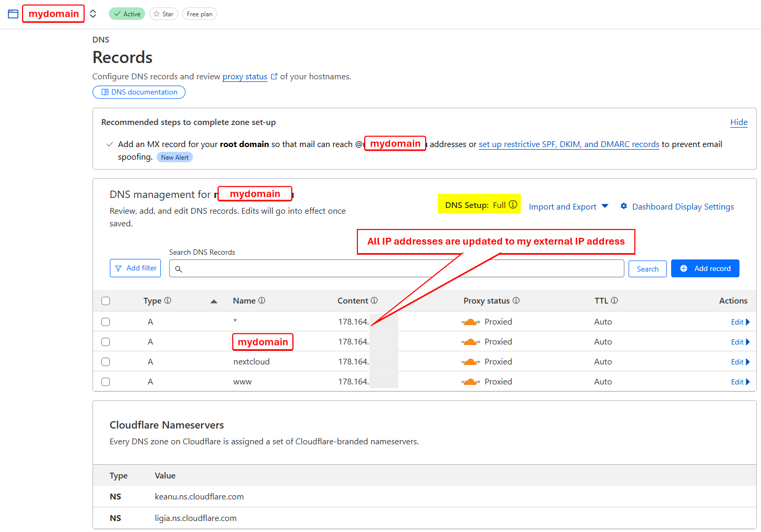Image resolution: width=761 pixels, height=532 pixels.
Task: Click the proxied cloud icon for the mydomain record
Action: tap(470, 342)
